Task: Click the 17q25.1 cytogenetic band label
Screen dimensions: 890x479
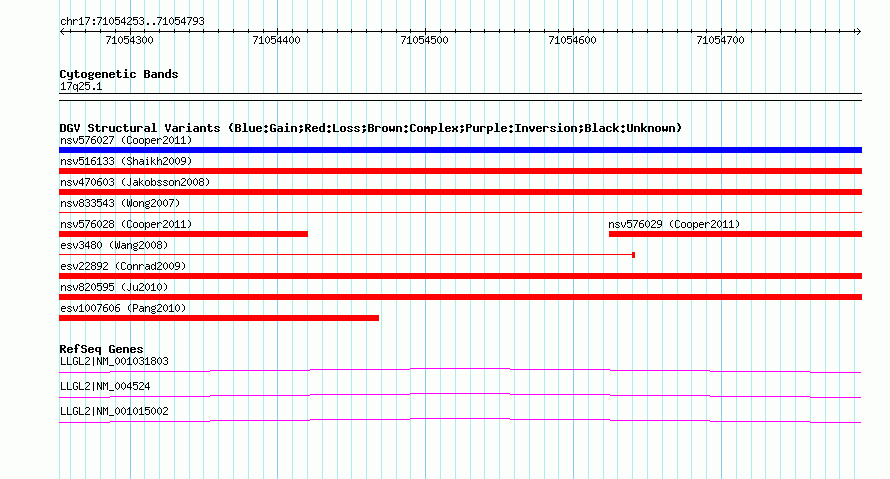Action: 81,86
